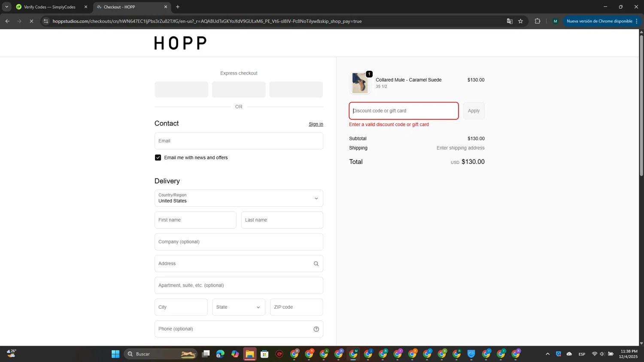The image size is (644, 362).
Task: Click the Discount code or gift card field
Action: [x=404, y=111]
